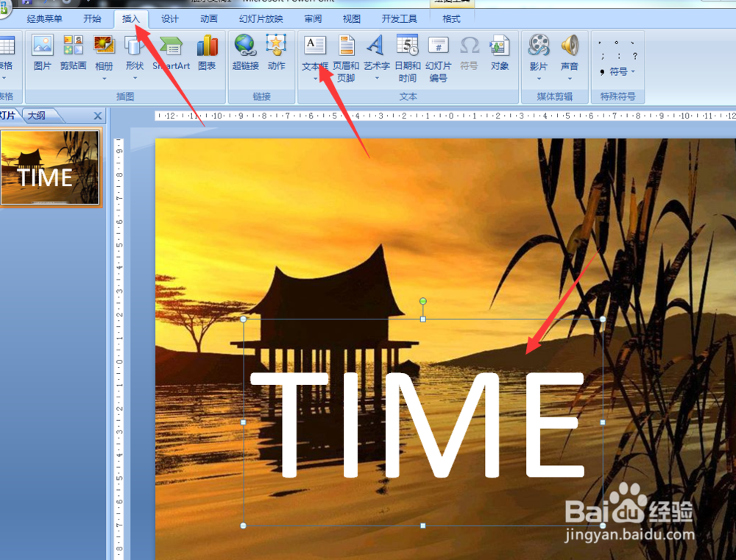Switch to the 视图 view tab

click(352, 19)
